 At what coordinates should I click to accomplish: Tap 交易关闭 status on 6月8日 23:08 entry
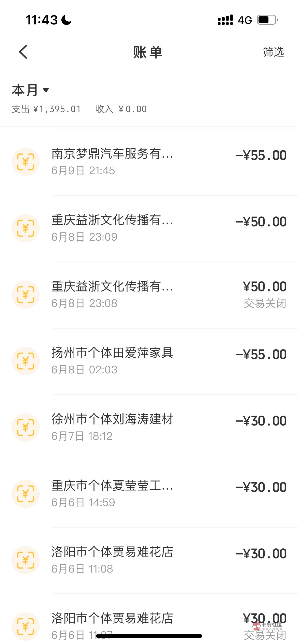click(x=265, y=303)
